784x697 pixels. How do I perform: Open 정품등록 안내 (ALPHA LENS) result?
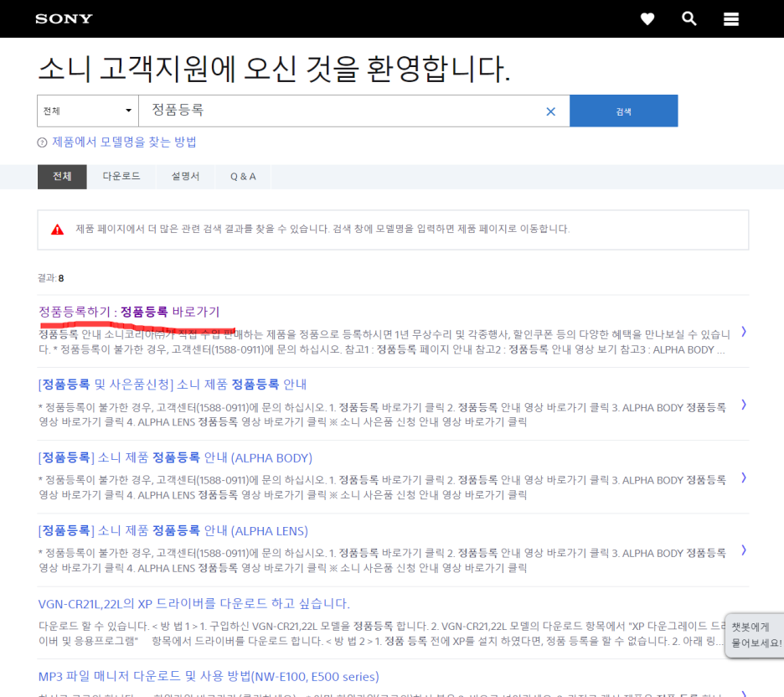[173, 530]
